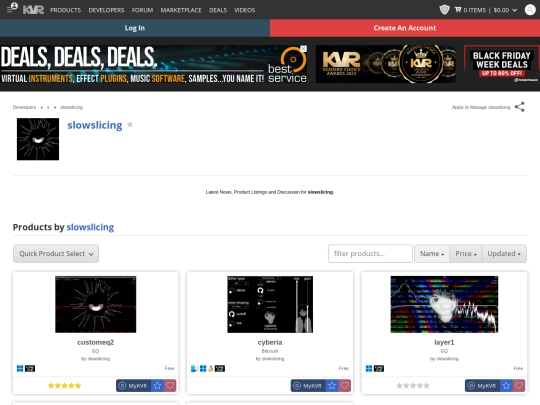Open the Black Friday Week Deals banner

pyautogui.click(x=502, y=64)
